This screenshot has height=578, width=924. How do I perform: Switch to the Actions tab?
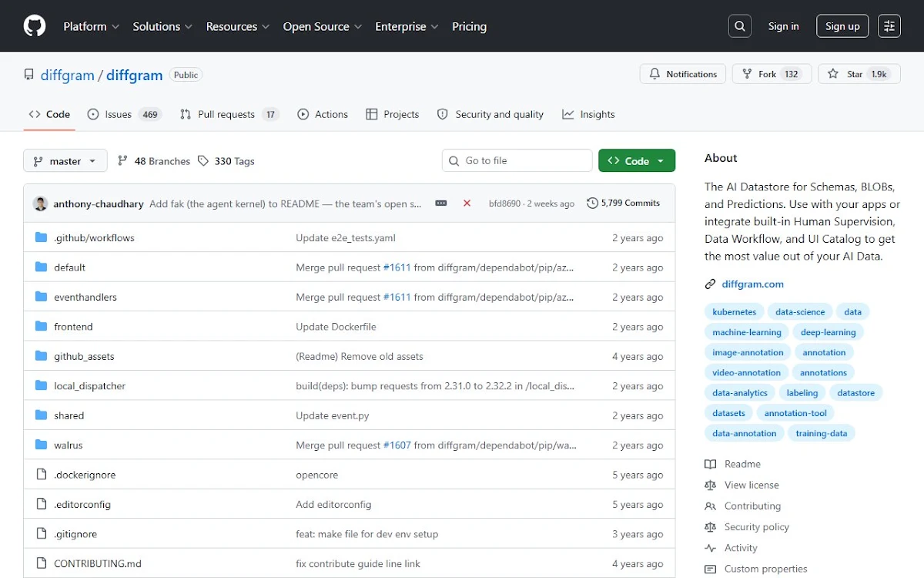pos(323,114)
